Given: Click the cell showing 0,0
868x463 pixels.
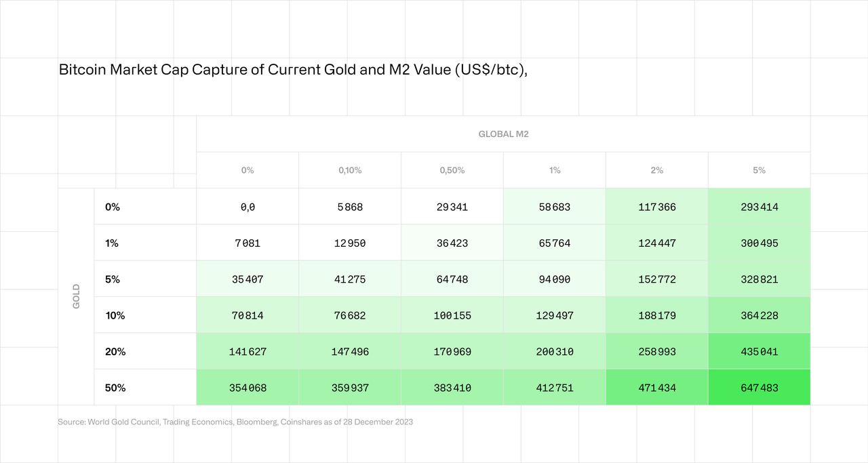Looking at the screenshot, I should 248,207.
